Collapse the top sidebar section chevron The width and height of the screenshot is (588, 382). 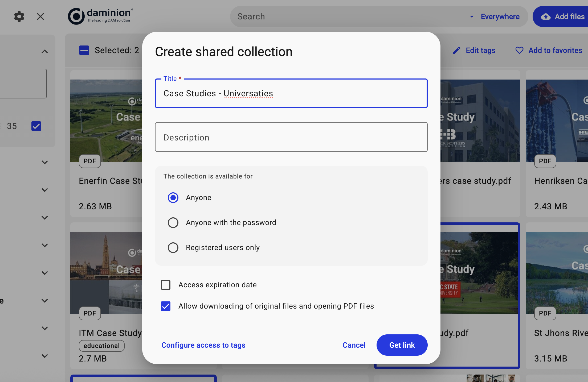[x=45, y=51]
